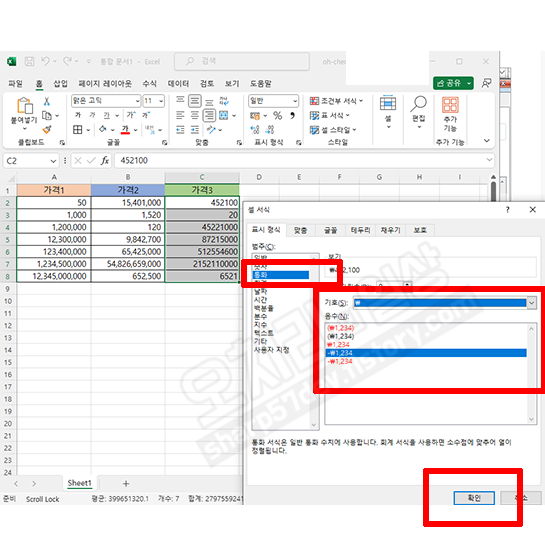Viewport: 545px width, 556px height.
Task: Toggle Wrap Text
Action: point(224,101)
